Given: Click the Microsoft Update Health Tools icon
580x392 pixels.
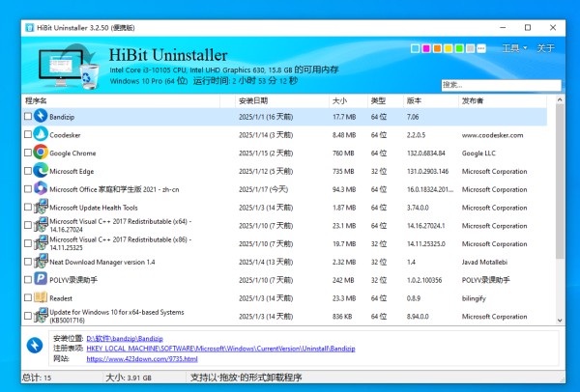Looking at the screenshot, I should click(41, 207).
